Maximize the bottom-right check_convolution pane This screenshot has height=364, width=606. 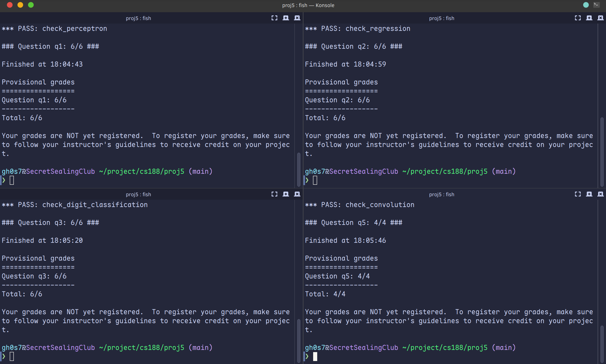click(578, 194)
